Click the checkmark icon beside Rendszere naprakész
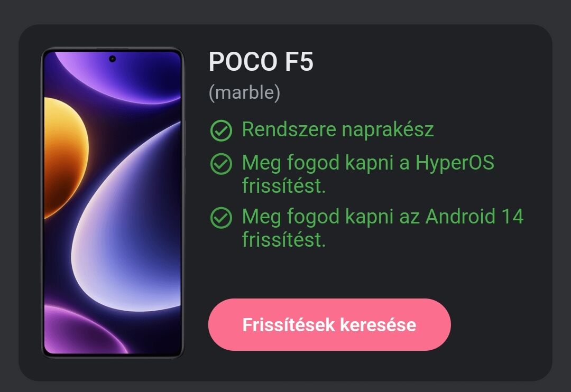This screenshot has width=571, height=392. tap(221, 130)
